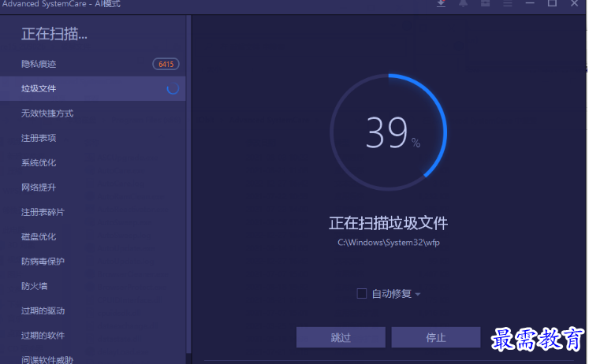Click the spinning progress icon beside 垃圾文件
Image resolution: width=589 pixels, height=364 pixels.
tap(173, 88)
